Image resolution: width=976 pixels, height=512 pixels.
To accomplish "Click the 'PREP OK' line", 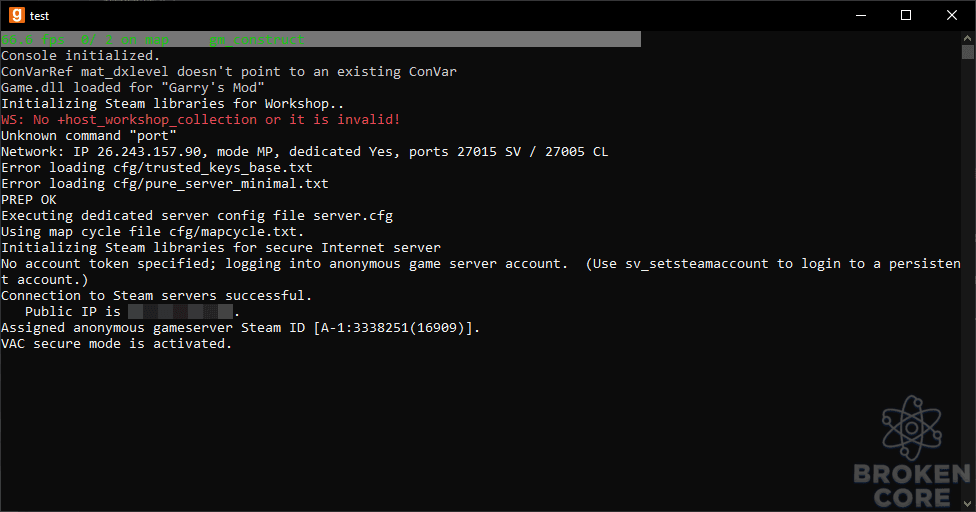I will pyautogui.click(x=29, y=200).
